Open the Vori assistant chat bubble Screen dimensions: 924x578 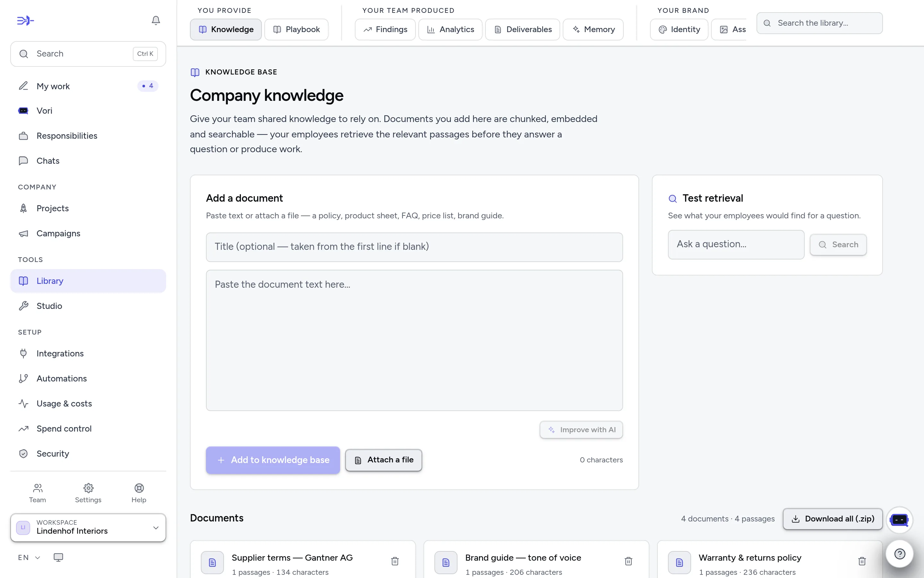pos(899,520)
